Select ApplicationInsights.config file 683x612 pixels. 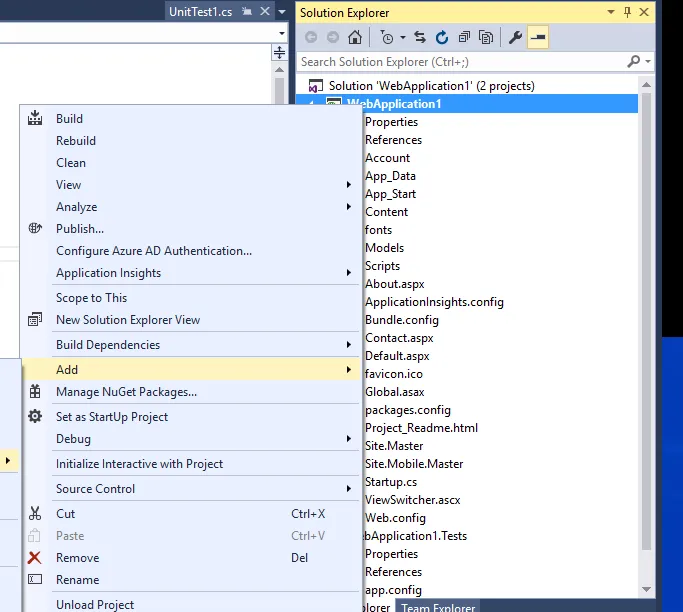coord(434,302)
